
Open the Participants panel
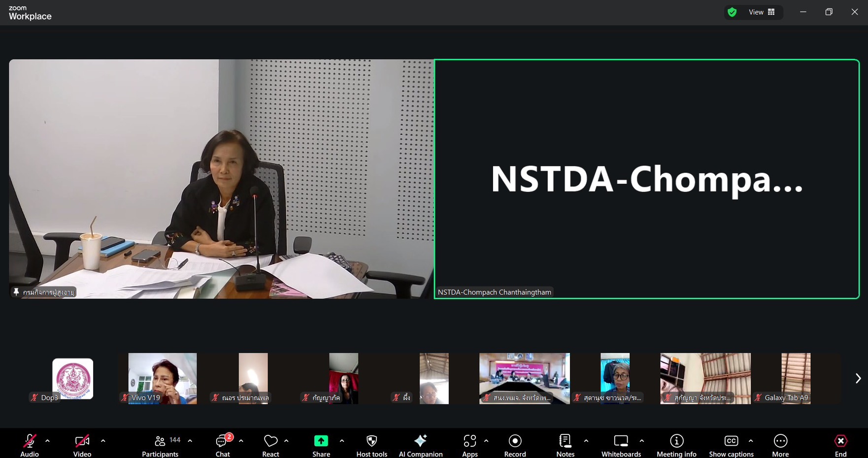160,445
